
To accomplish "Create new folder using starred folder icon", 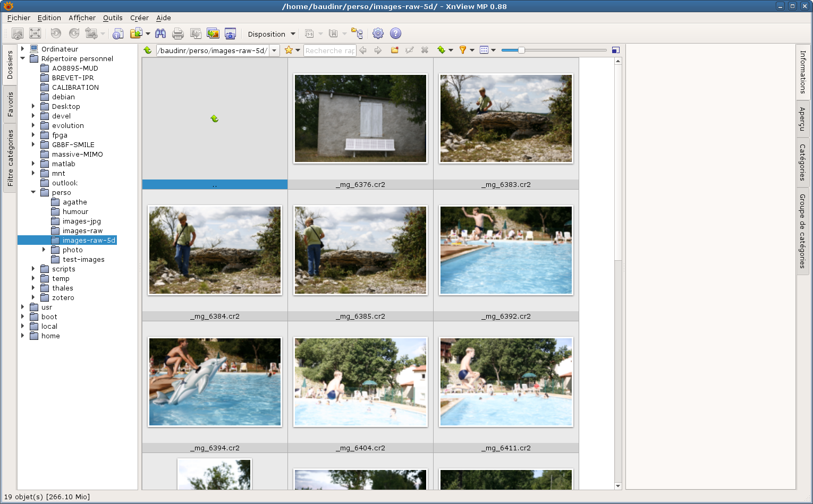I will point(394,50).
